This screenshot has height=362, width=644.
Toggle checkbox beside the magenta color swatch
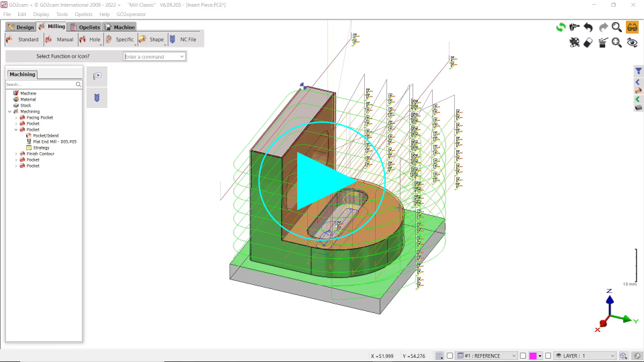pos(523,355)
